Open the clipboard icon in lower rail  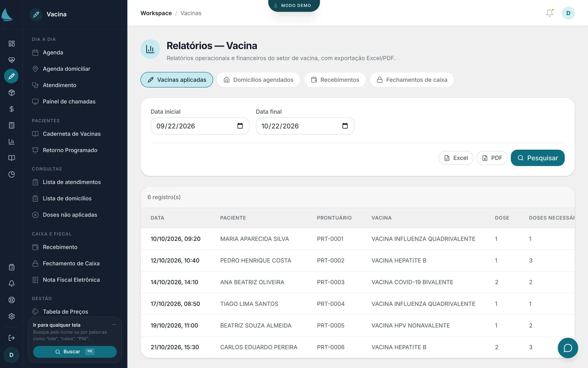pyautogui.click(x=11, y=267)
